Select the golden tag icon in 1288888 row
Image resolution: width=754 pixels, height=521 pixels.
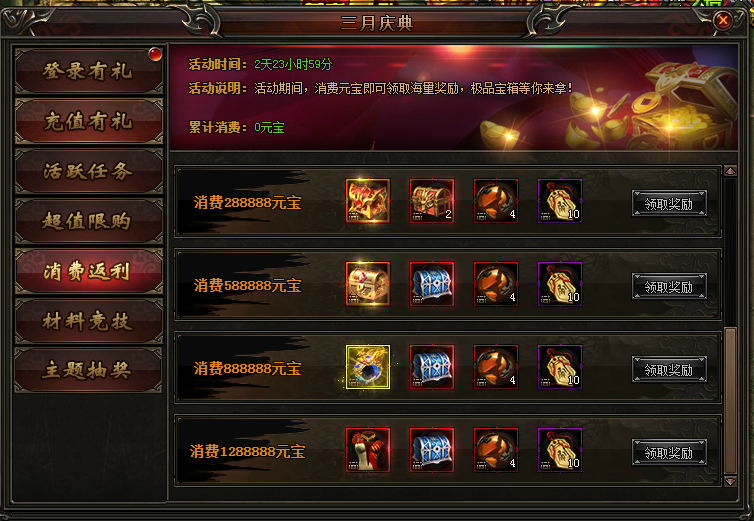[560, 450]
